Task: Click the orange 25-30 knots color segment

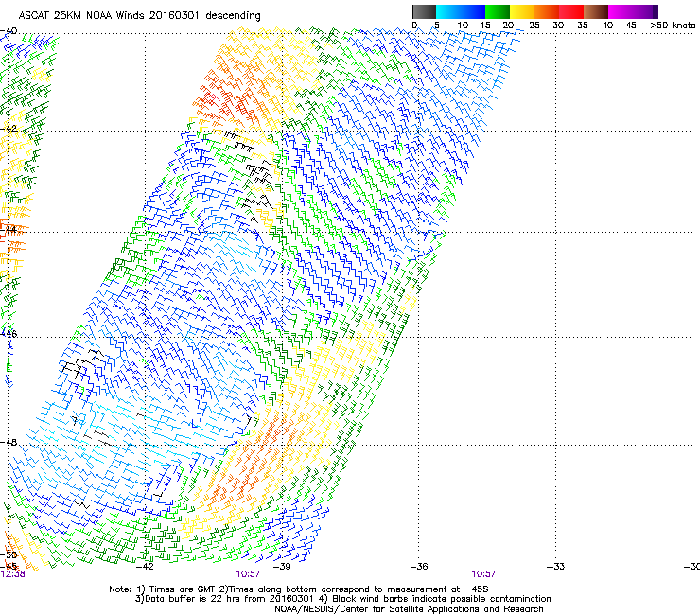Action: point(547,11)
